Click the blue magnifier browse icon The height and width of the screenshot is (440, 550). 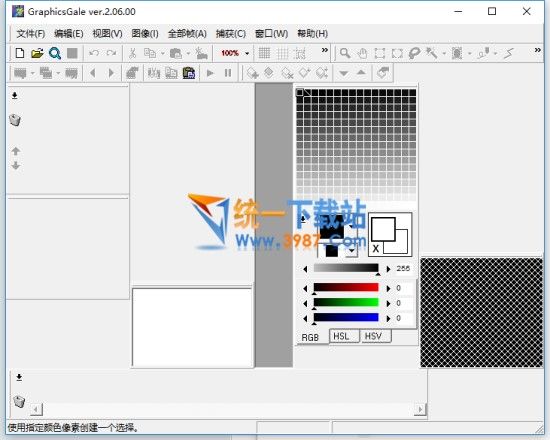click(55, 53)
